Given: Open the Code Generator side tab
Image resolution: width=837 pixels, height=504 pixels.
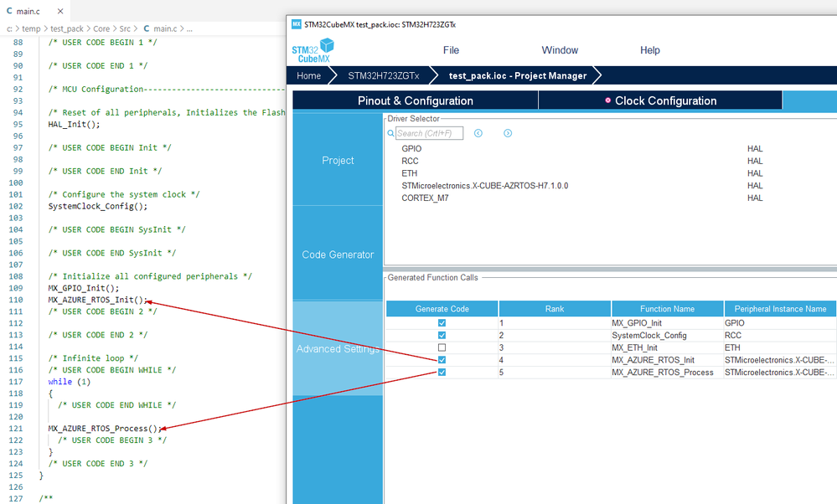Looking at the screenshot, I should click(x=338, y=255).
